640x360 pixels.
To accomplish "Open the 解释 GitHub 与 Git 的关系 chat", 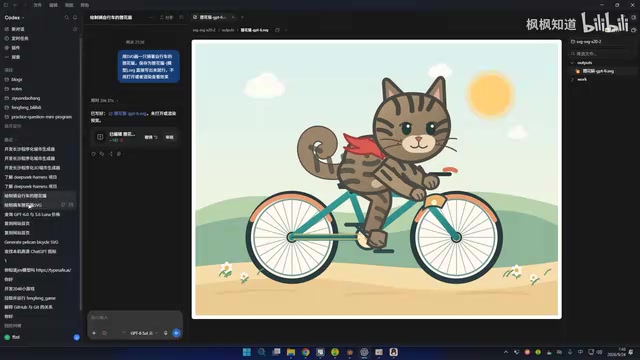I will point(29,307).
